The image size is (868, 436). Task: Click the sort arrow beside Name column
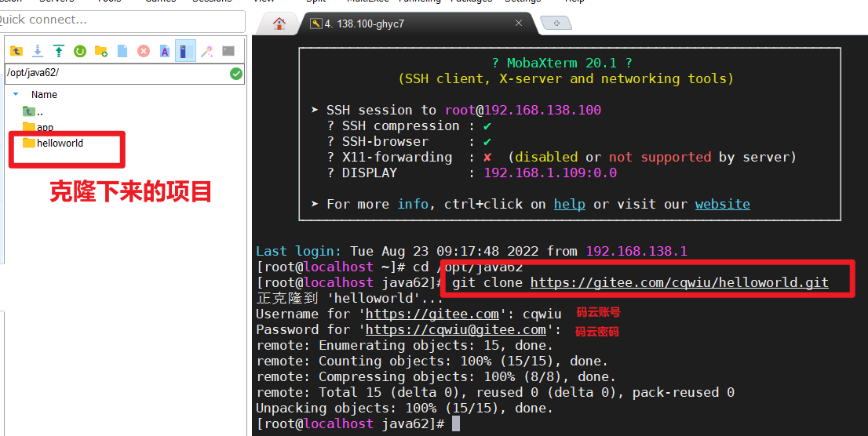16,95
